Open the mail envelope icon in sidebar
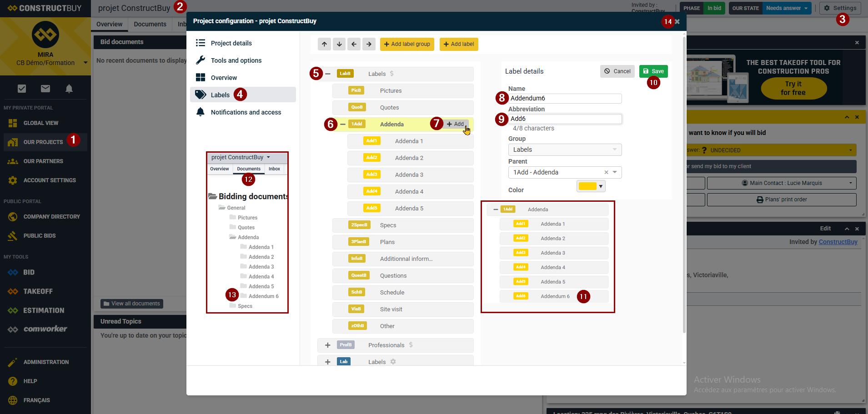 coord(45,89)
